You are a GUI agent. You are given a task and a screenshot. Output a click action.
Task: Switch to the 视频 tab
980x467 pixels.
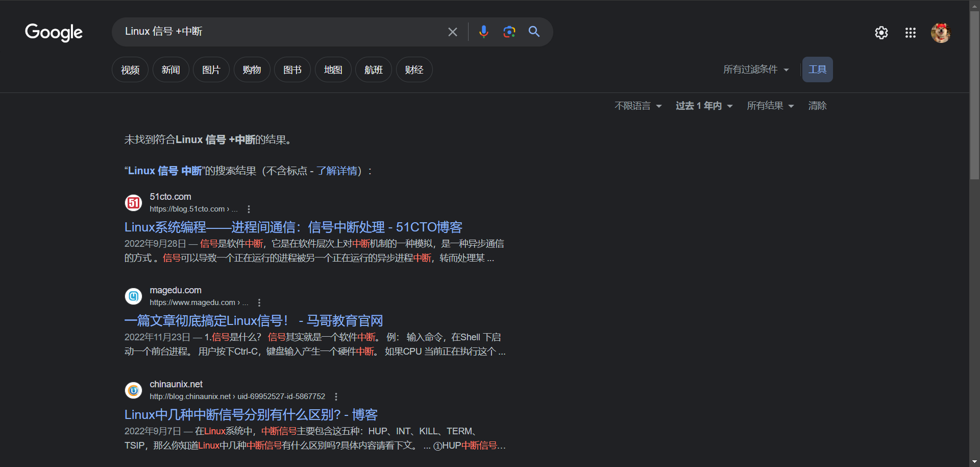pos(130,69)
